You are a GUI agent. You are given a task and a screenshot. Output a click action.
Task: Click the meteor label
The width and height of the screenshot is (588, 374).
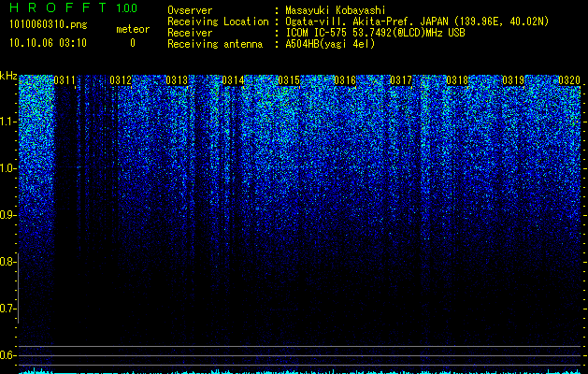(x=133, y=29)
